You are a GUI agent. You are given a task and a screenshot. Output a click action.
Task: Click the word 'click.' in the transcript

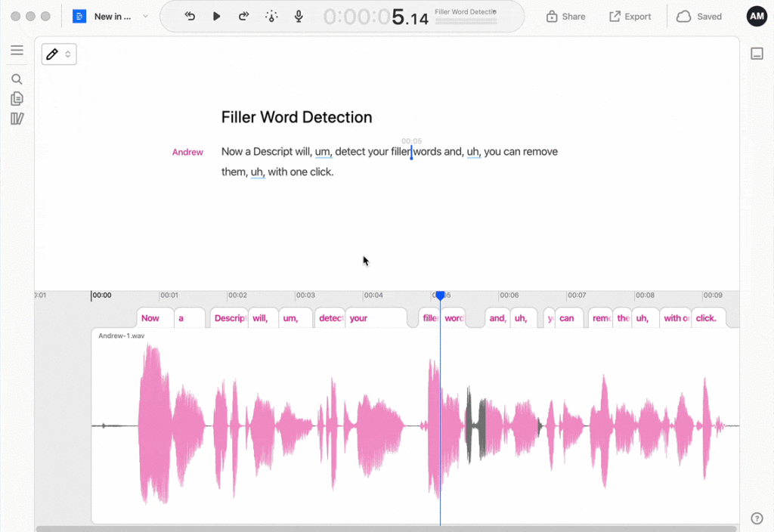(x=322, y=172)
